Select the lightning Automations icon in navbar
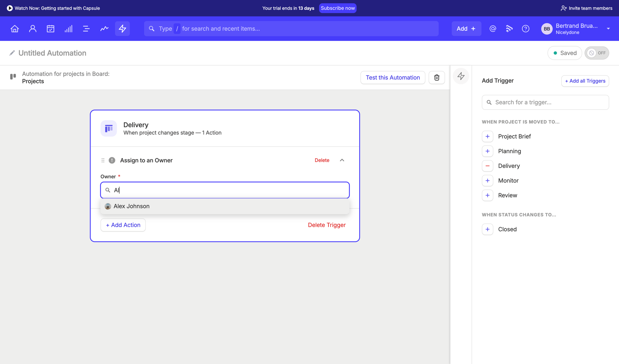Image resolution: width=619 pixels, height=364 pixels. [122, 28]
